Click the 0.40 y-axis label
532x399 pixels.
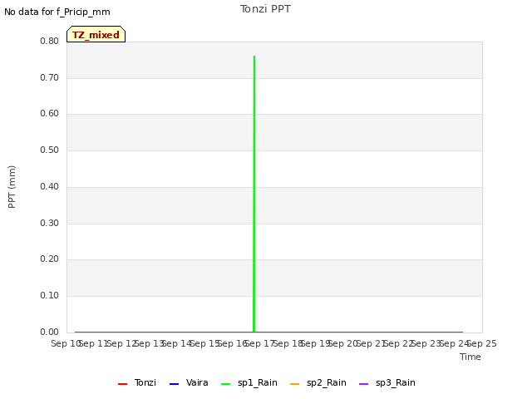pyautogui.click(x=50, y=186)
